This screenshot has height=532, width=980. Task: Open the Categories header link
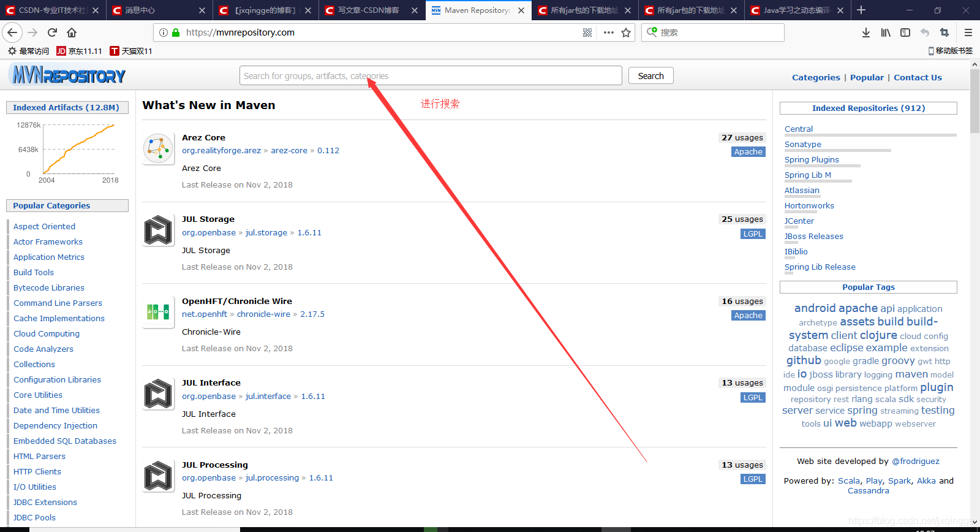coord(816,77)
